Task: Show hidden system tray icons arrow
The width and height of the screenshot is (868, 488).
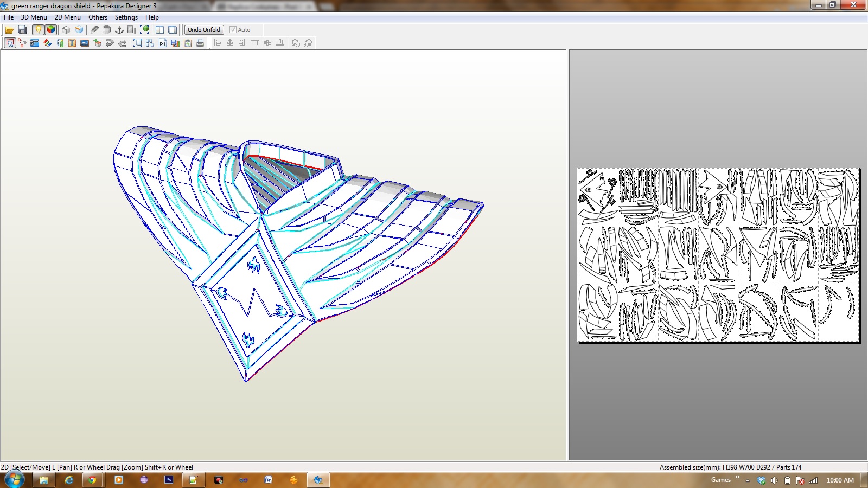Action: 748,480
